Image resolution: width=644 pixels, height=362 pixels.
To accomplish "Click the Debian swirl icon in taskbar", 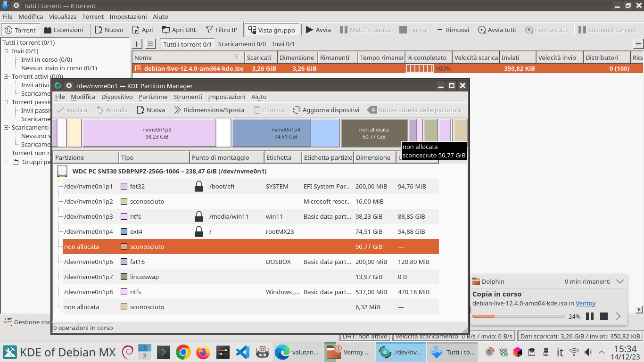I will pos(127,352).
